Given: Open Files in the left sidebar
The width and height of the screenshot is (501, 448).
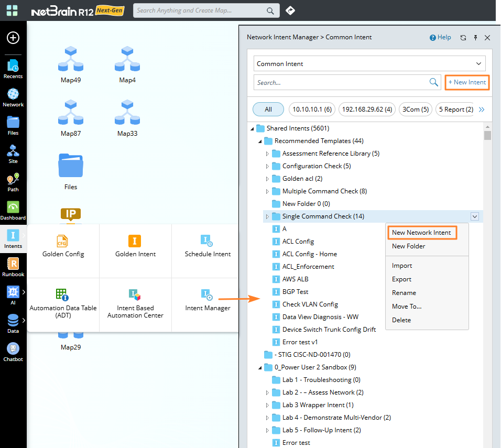Looking at the screenshot, I should (13, 126).
